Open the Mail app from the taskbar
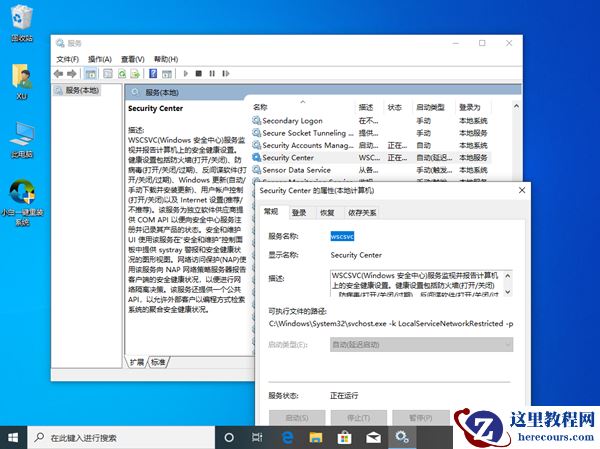The image size is (600, 449). [373, 438]
